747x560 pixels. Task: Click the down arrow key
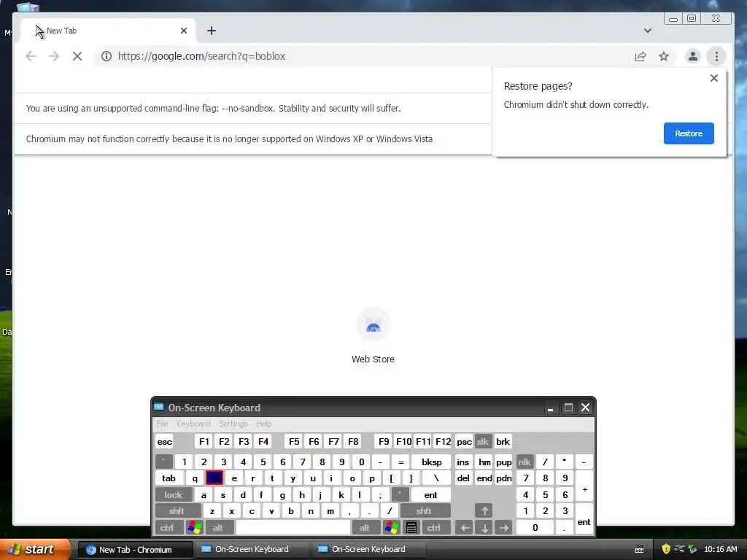tap(484, 528)
